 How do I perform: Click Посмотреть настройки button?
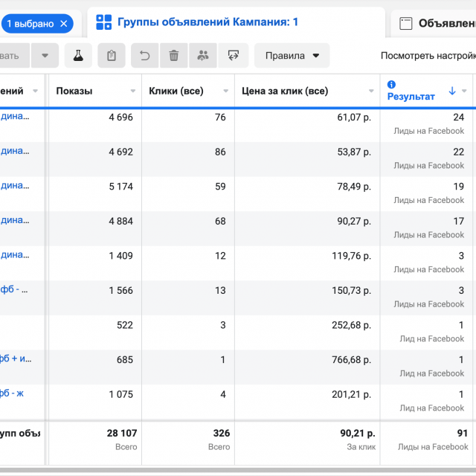[x=428, y=55]
